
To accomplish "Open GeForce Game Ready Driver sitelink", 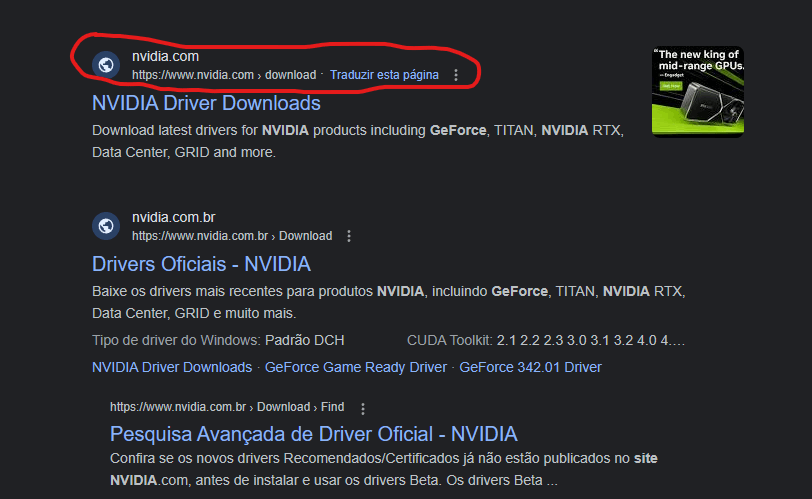I will tap(356, 367).
